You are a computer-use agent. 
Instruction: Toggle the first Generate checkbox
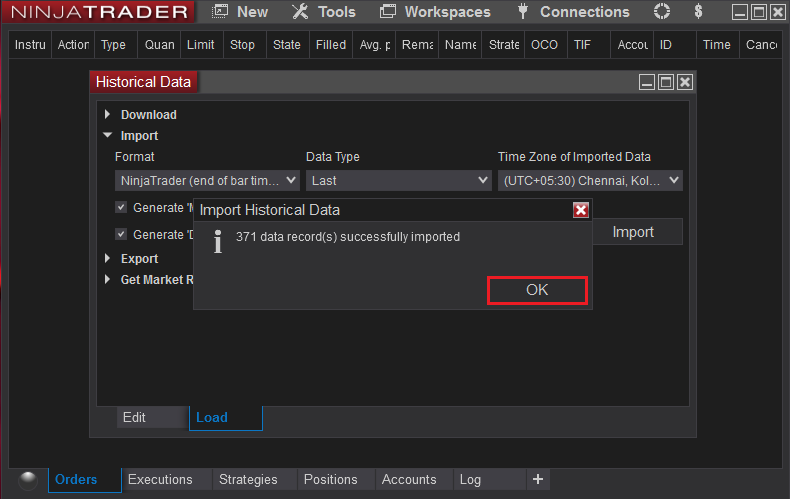point(121,207)
